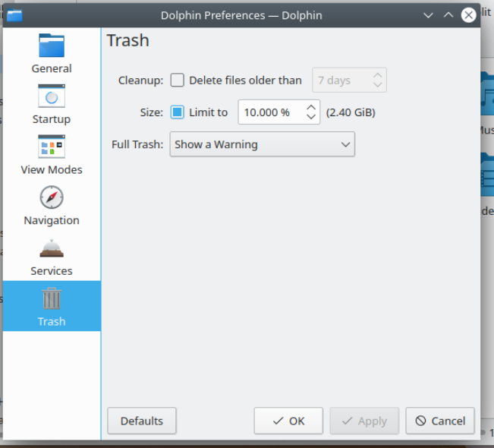This screenshot has width=494, height=448.
Task: Decrease the size limit percentage with down arrow
Action: [311, 118]
